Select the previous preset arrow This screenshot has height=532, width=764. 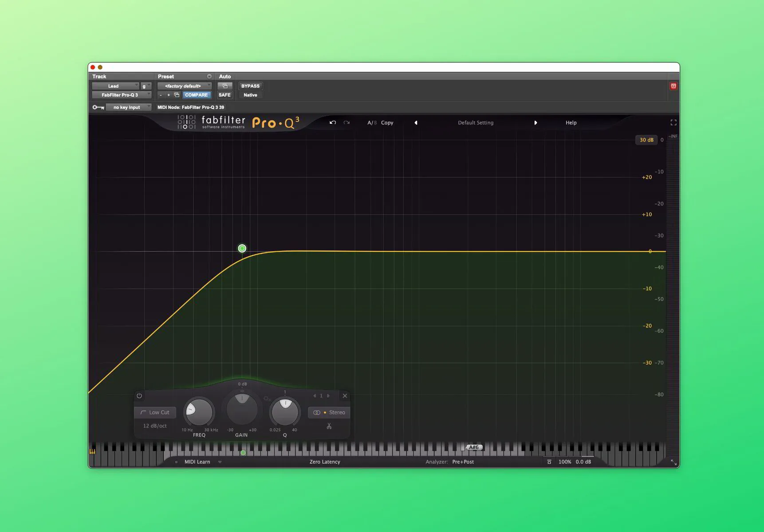point(416,123)
